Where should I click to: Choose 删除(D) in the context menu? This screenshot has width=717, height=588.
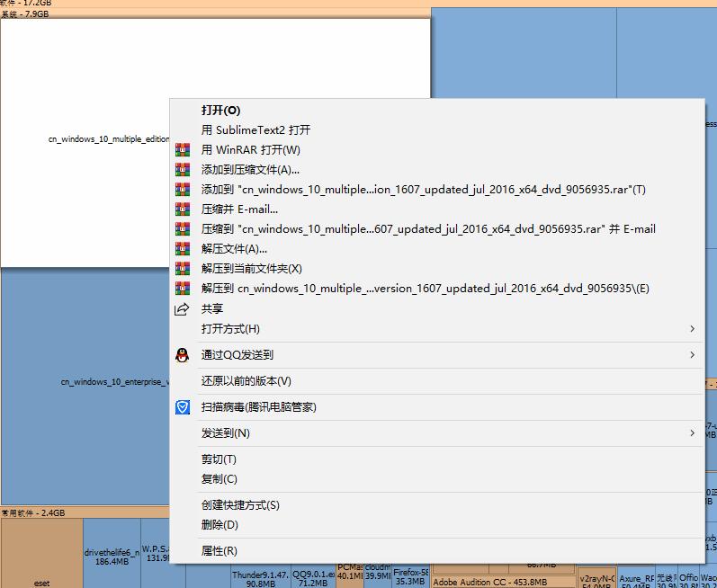point(436,525)
